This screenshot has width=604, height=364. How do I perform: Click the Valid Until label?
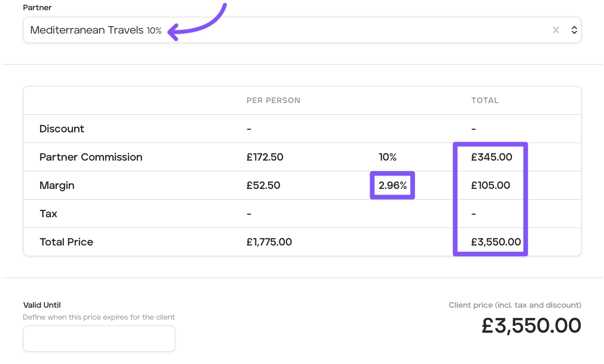click(x=42, y=305)
